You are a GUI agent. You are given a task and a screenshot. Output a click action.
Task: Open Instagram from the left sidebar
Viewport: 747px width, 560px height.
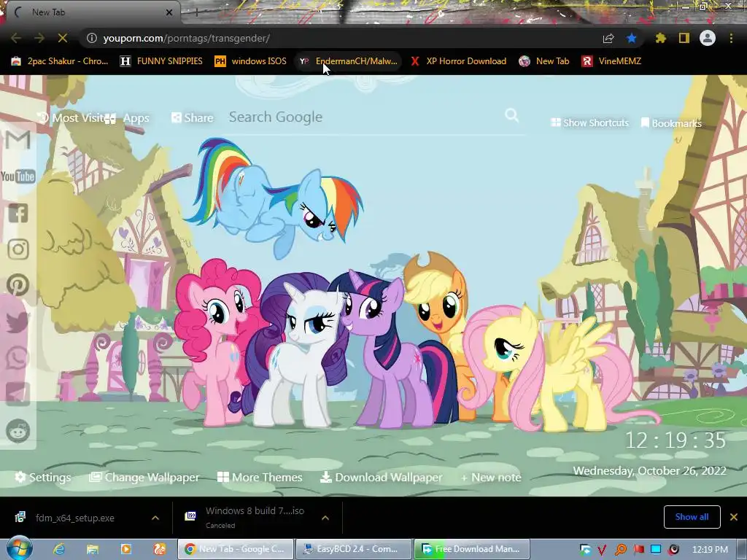point(18,249)
